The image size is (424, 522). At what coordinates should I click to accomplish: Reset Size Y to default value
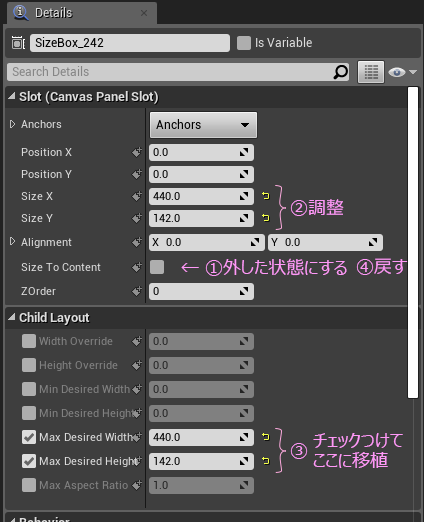(265, 218)
